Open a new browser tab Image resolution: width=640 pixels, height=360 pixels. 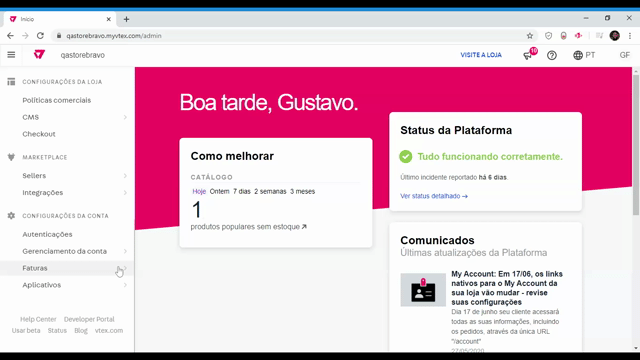point(127,19)
